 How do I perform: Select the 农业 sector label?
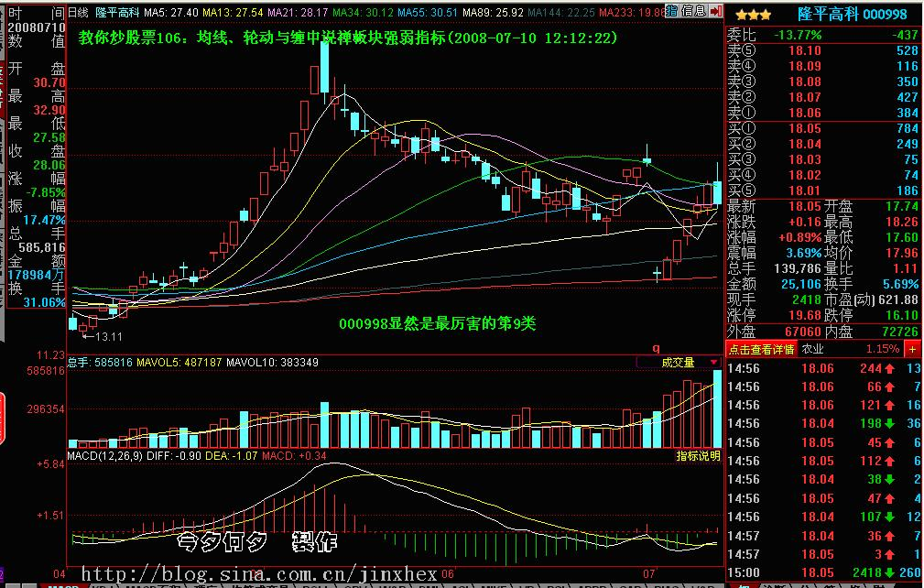(812, 349)
